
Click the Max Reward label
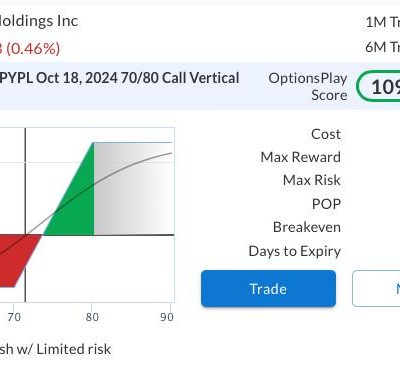301,157
